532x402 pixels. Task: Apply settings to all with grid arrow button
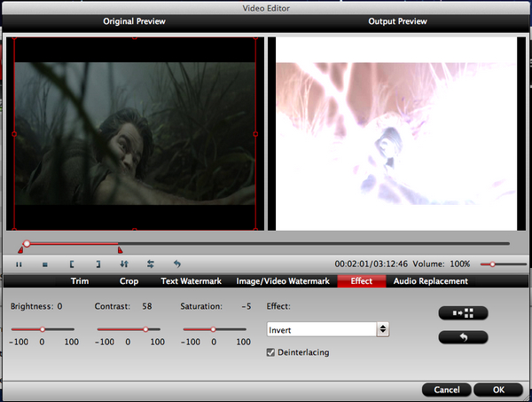[463, 313]
